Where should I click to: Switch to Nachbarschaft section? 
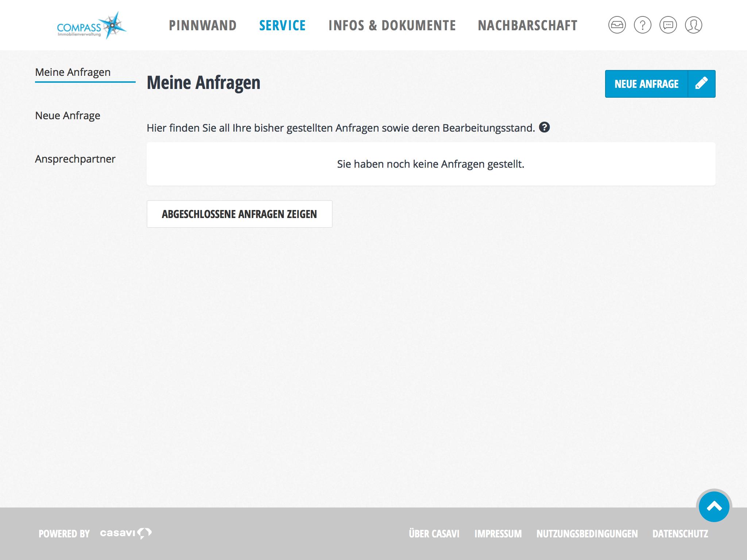[527, 25]
